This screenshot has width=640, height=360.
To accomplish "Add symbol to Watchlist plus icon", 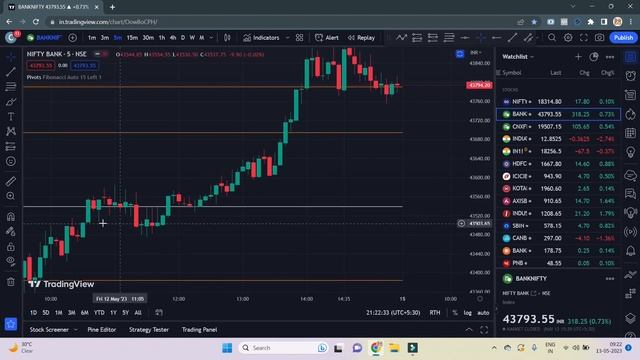I will (x=578, y=57).
